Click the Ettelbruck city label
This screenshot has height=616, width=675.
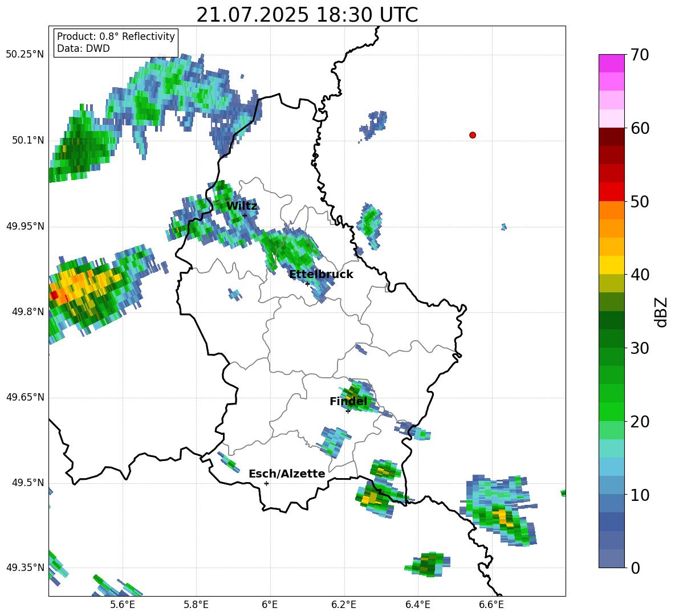321,275
